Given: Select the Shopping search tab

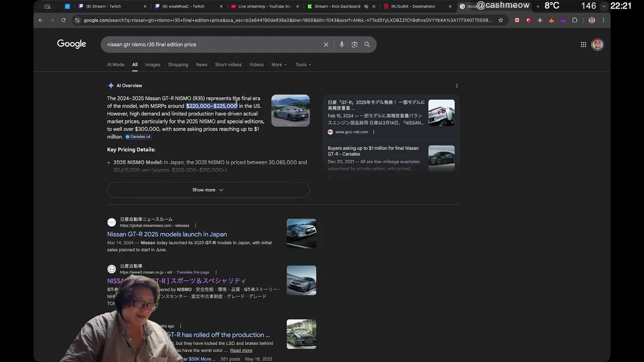Looking at the screenshot, I should click(178, 64).
